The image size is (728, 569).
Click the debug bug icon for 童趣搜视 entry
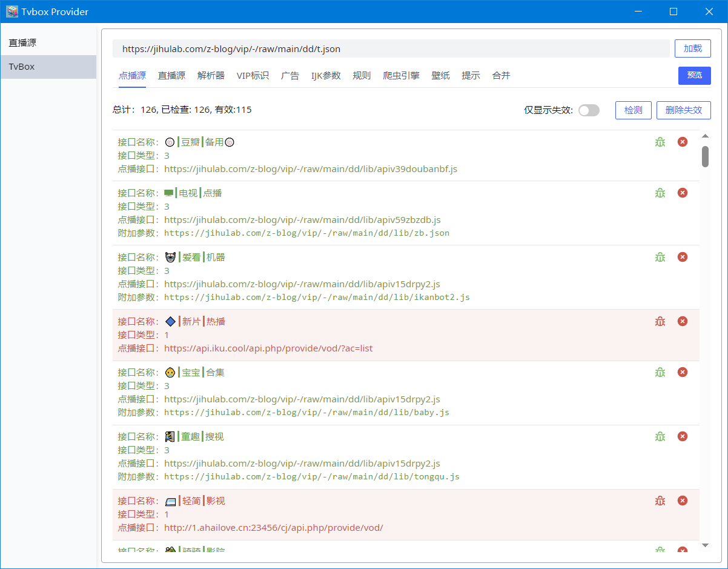click(x=660, y=436)
